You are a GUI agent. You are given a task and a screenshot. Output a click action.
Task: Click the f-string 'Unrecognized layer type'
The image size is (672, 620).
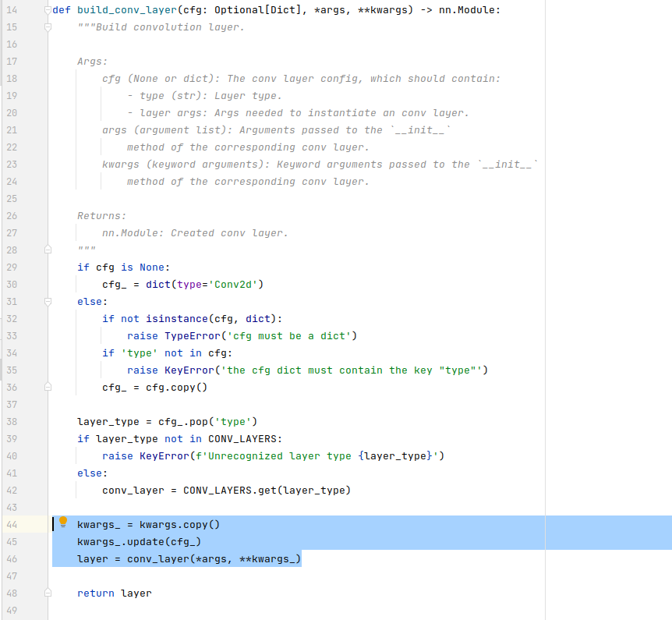point(279,455)
